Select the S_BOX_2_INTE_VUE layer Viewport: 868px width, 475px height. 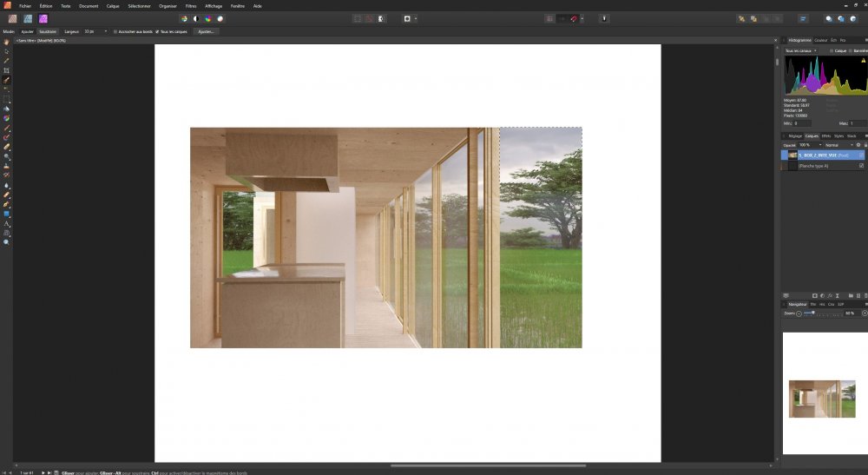[823, 155]
